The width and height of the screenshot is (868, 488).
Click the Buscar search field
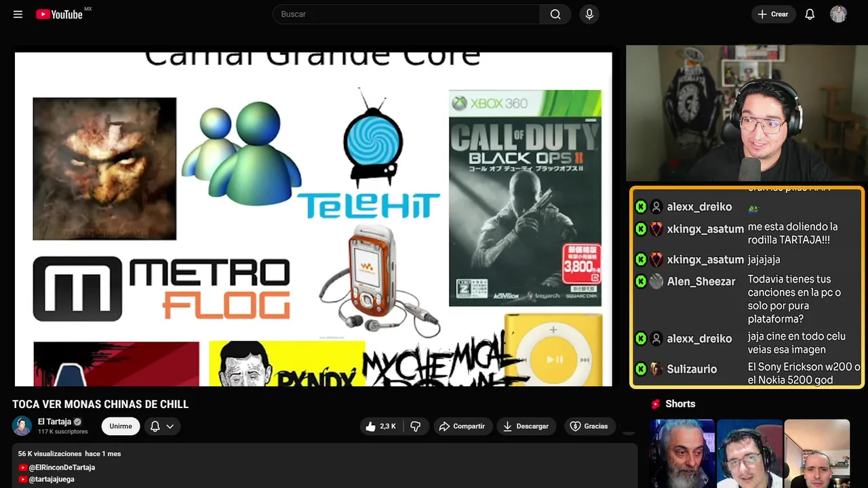click(x=406, y=14)
